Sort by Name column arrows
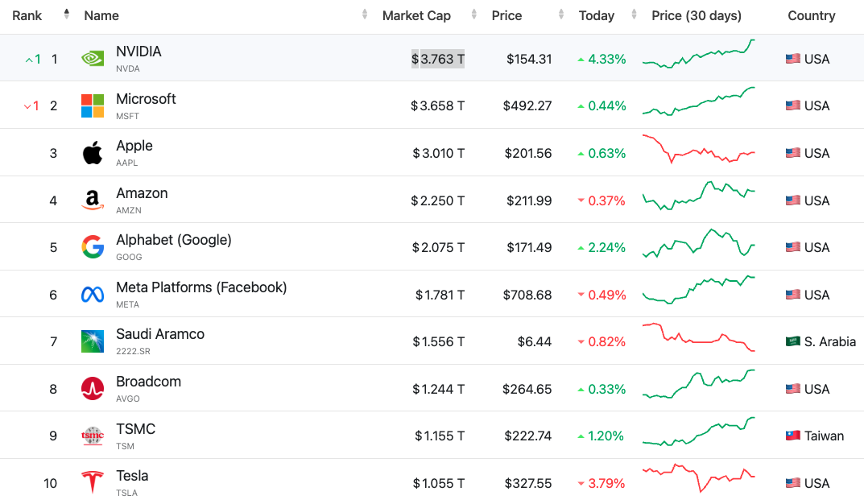The width and height of the screenshot is (864, 504). [x=365, y=14]
